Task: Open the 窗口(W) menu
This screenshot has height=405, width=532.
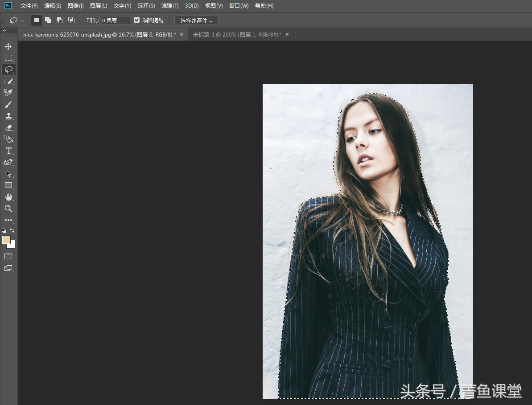Action: [239, 6]
